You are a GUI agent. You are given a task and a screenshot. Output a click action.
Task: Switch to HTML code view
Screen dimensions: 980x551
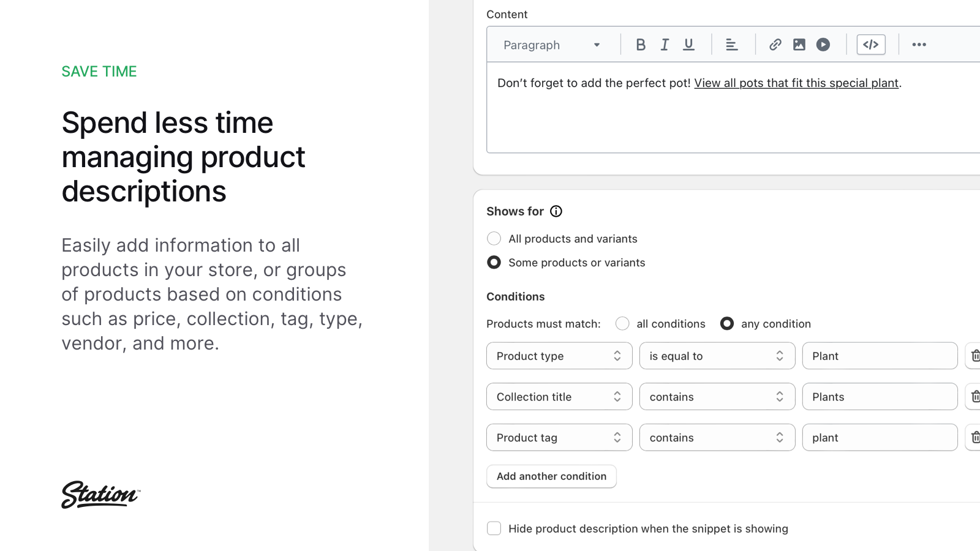[870, 45]
